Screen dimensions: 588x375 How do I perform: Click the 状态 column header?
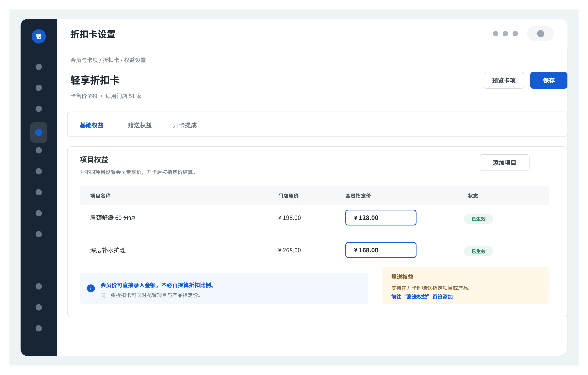(473, 196)
